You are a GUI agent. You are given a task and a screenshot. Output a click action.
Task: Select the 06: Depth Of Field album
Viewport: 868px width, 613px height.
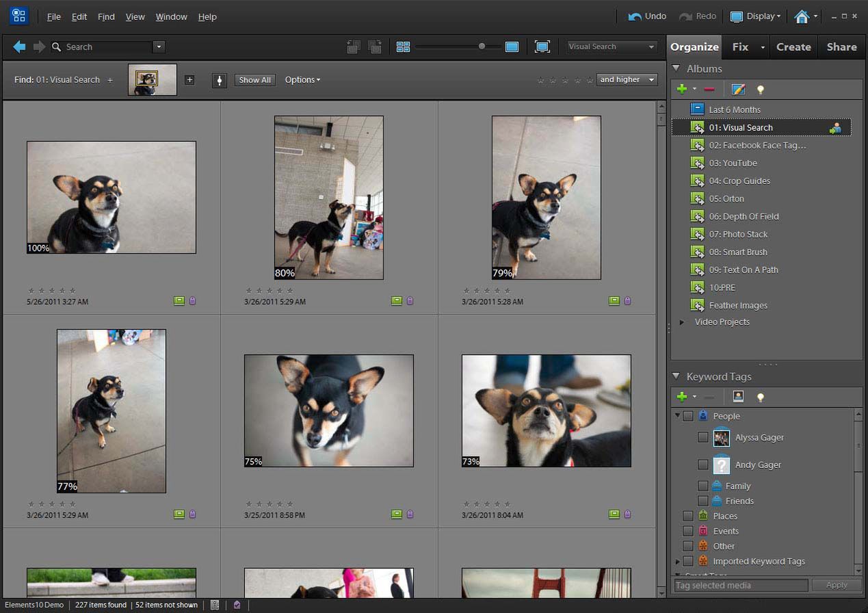pos(744,216)
